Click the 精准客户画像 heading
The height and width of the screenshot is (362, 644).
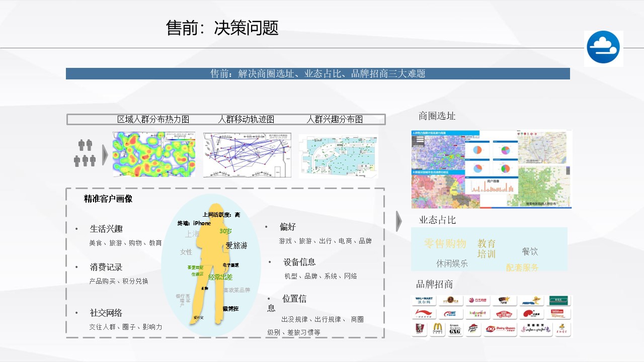click(x=108, y=199)
